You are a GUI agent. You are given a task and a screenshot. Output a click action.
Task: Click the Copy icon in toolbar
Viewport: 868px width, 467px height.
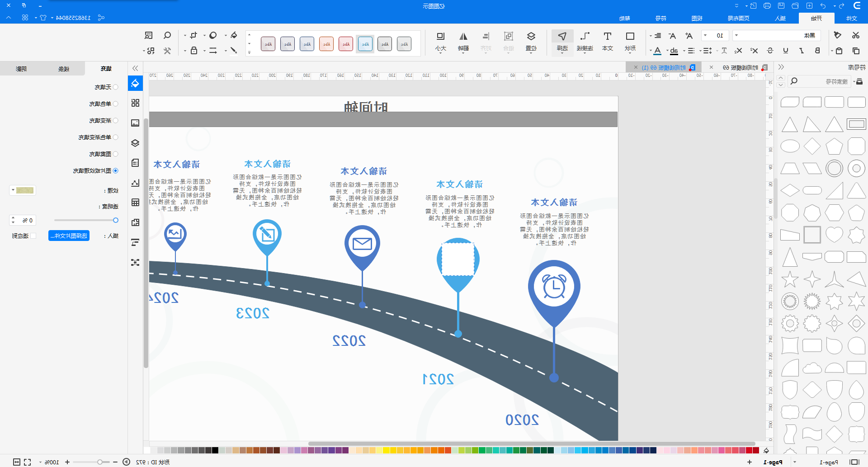(x=855, y=51)
